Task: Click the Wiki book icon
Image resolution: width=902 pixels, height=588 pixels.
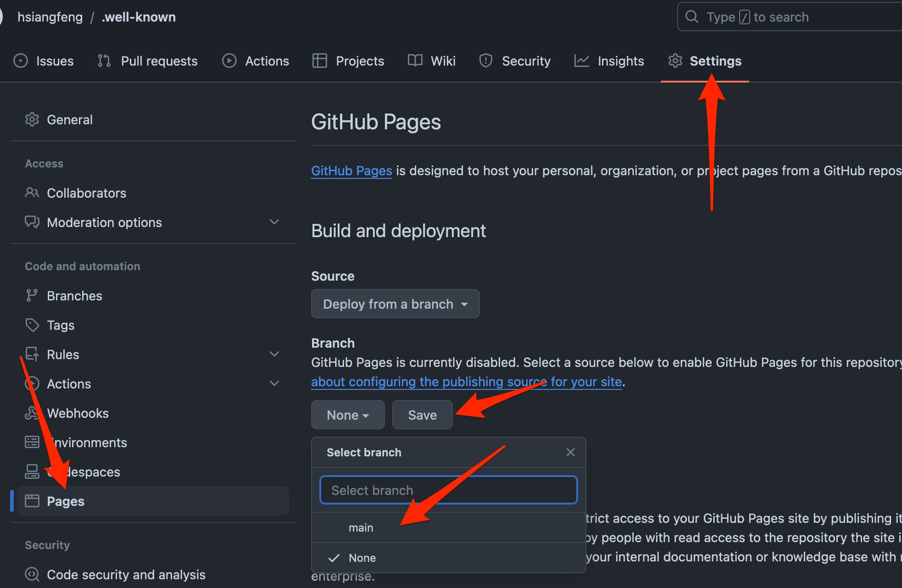Action: [415, 61]
